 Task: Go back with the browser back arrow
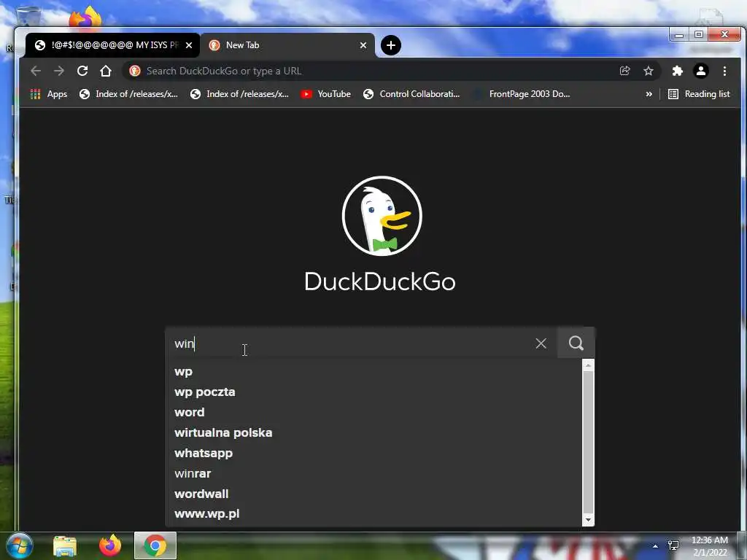click(36, 71)
